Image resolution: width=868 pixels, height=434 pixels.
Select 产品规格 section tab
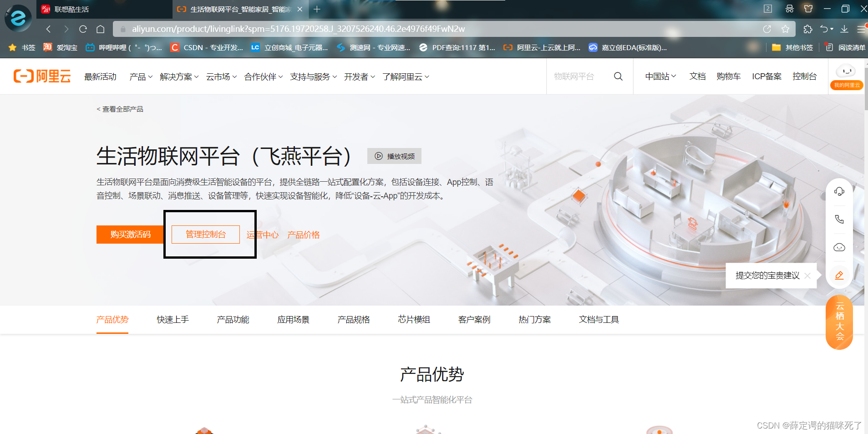[x=354, y=320]
